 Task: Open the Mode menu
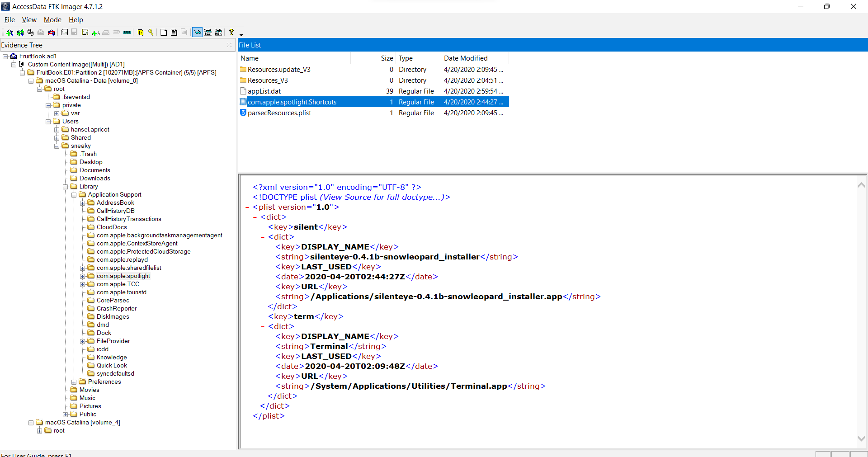(52, 20)
